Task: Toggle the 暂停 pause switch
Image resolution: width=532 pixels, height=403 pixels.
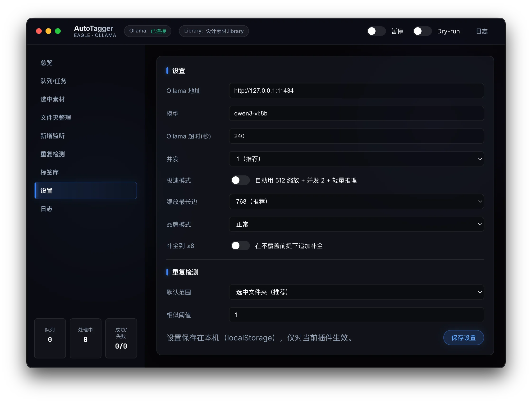Action: pyautogui.click(x=376, y=31)
